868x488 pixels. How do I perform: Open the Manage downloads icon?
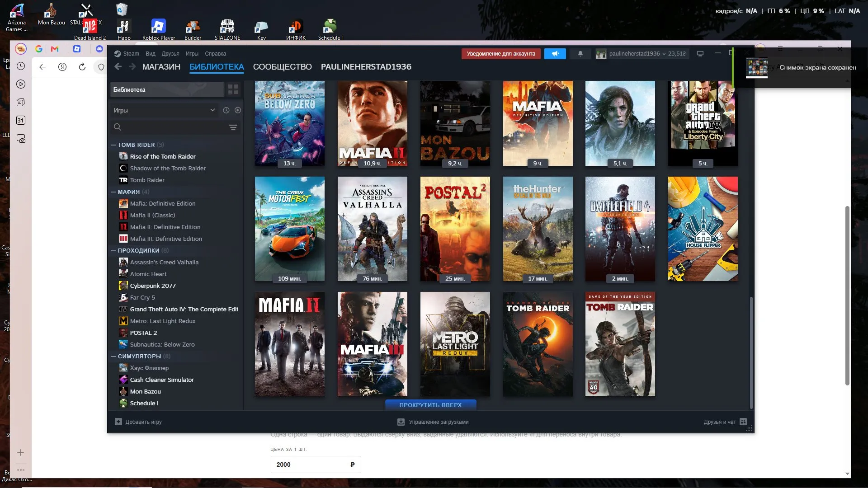401,422
